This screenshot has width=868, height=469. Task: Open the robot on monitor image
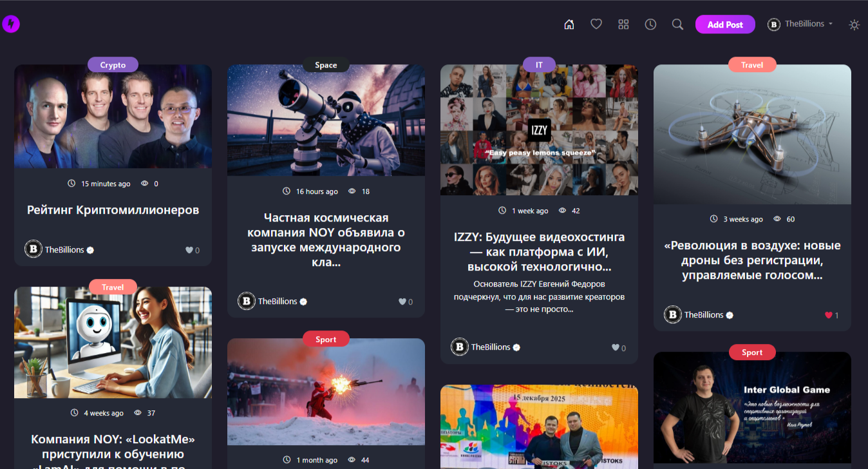[x=113, y=343]
